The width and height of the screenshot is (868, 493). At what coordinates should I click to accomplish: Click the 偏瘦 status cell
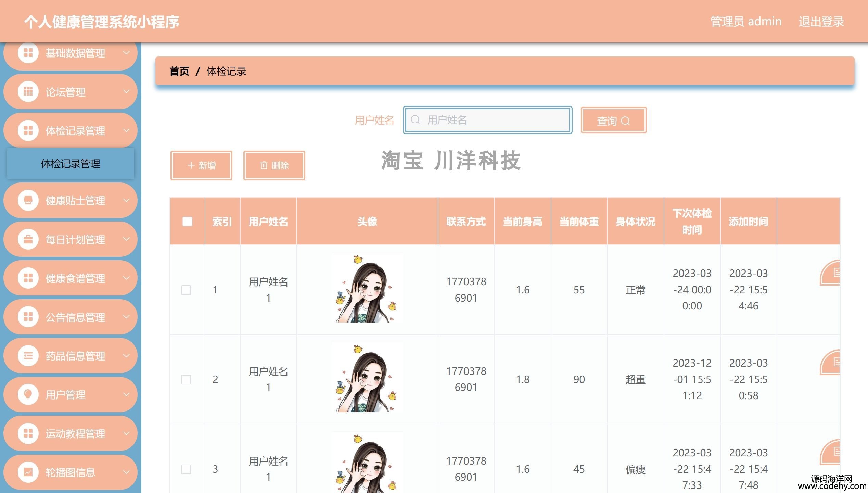click(x=636, y=469)
